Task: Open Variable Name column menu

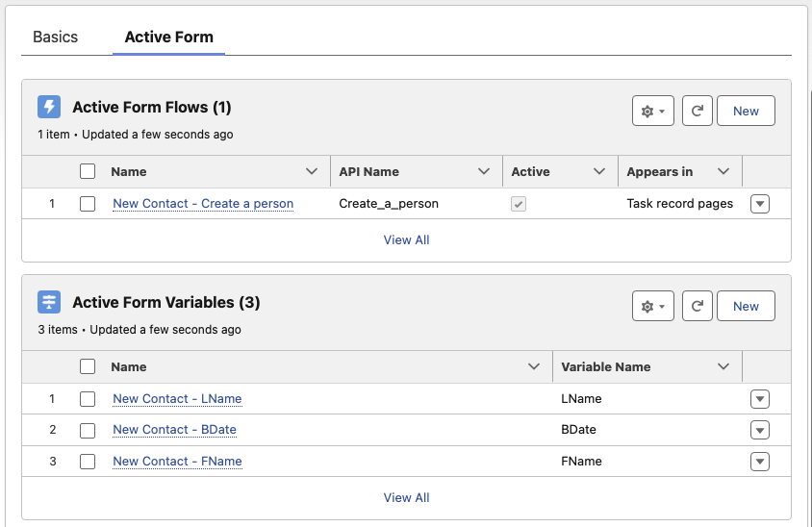Action: click(723, 366)
